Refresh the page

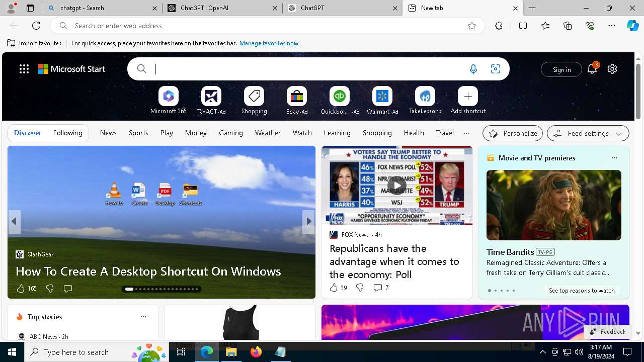click(36, 26)
